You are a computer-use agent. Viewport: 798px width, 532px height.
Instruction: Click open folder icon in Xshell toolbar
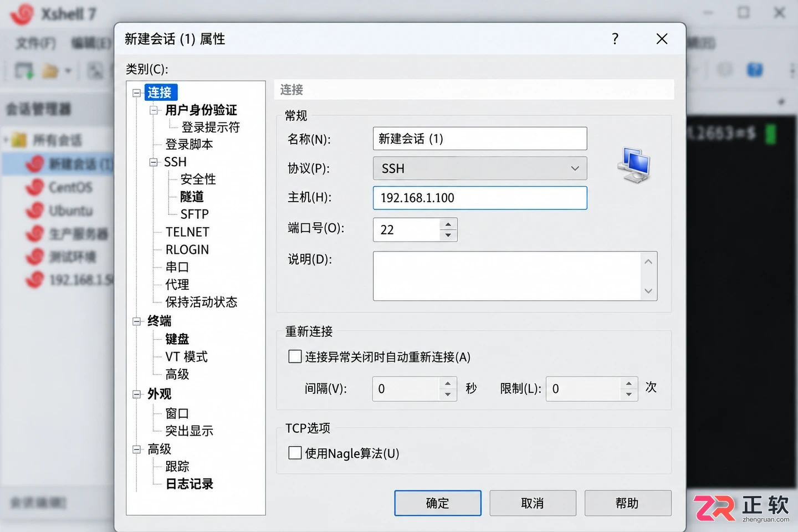50,71
